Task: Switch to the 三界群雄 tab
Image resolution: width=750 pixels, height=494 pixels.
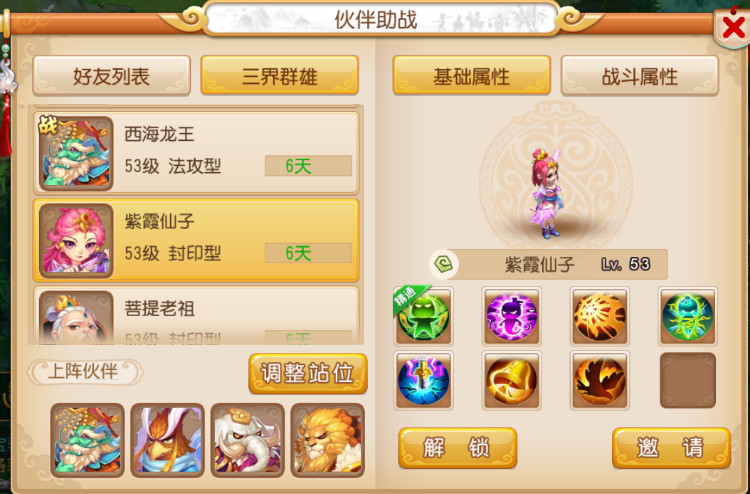Action: pyautogui.click(x=279, y=76)
